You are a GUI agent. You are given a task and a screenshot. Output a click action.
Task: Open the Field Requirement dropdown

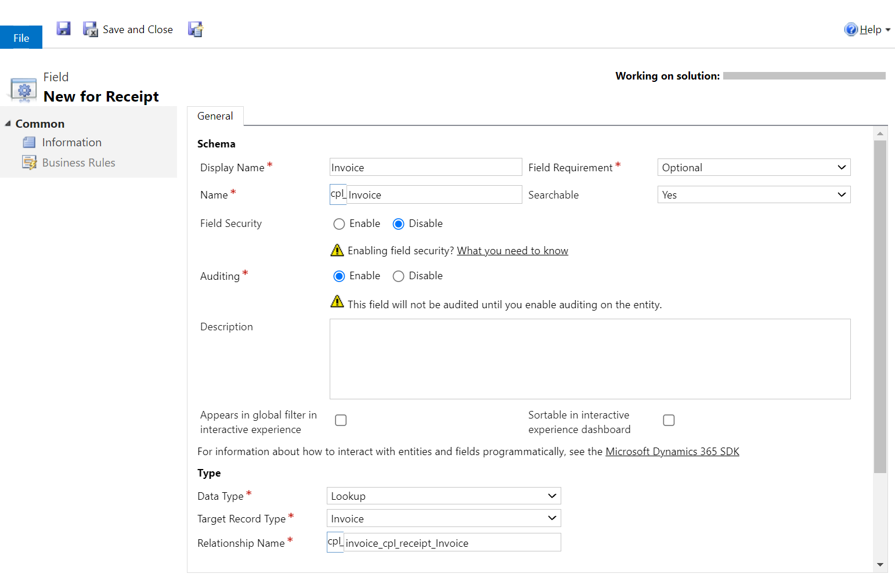[x=753, y=167]
